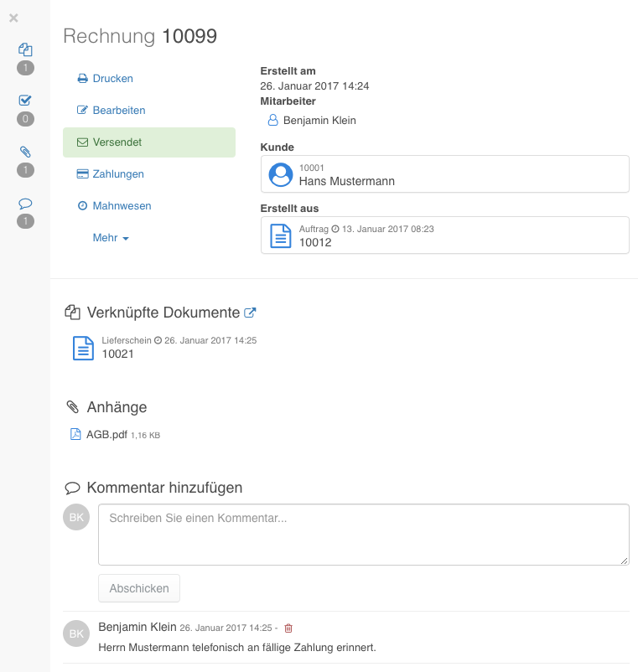638x672 pixels.
Task: Click the Hans Mustermann customer avatar
Action: click(280, 174)
